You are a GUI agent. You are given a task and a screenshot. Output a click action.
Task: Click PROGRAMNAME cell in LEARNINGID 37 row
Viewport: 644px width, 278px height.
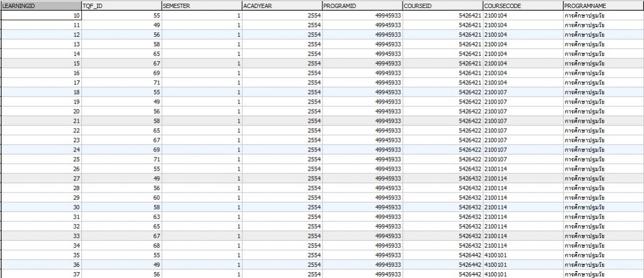pyautogui.click(x=603, y=274)
